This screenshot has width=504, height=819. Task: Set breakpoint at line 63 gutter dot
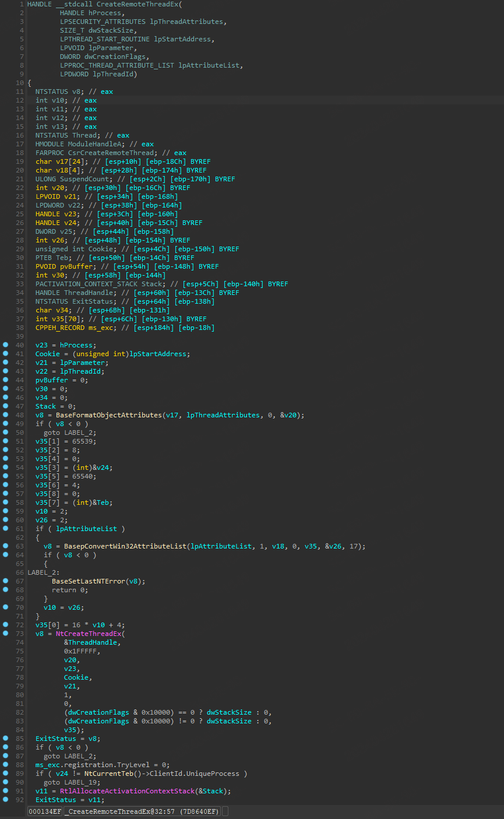click(x=5, y=546)
